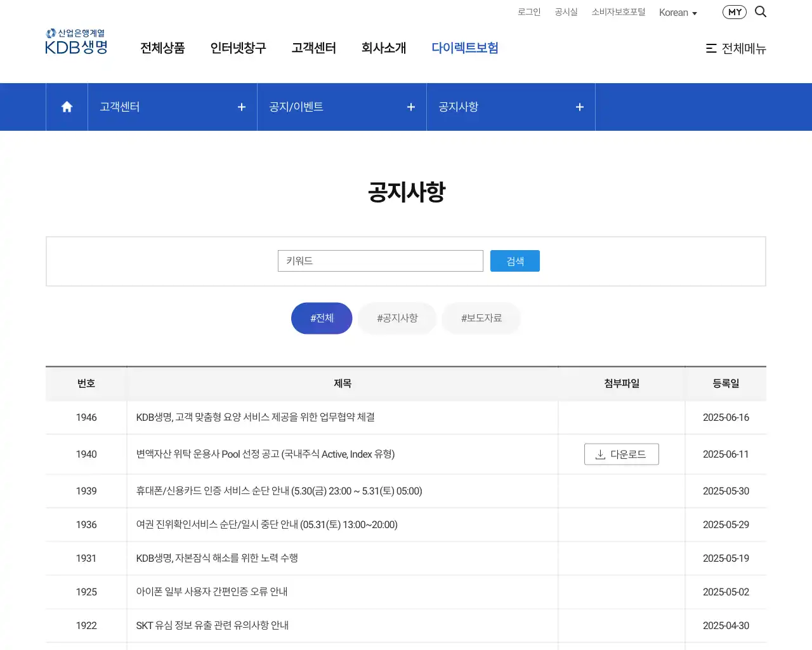Open the Korean language dropdown

[x=678, y=12]
